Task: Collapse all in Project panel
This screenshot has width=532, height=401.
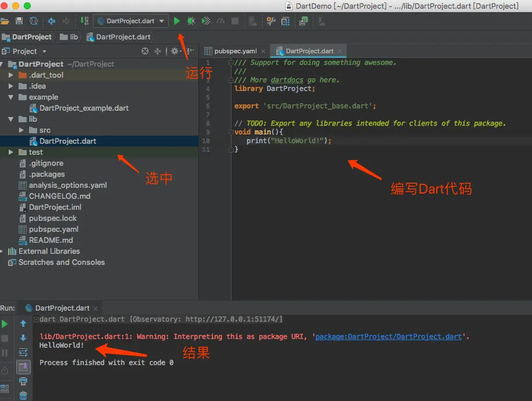Action: click(157, 51)
